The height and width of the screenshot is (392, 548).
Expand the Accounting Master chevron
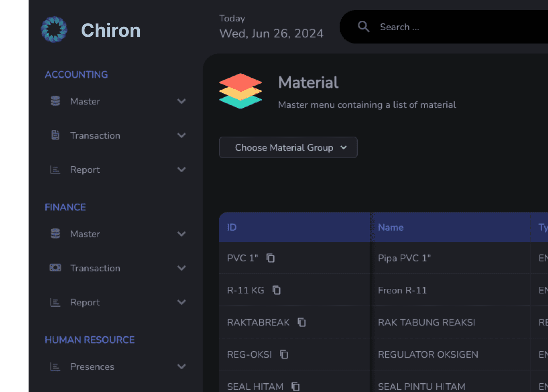[182, 101]
